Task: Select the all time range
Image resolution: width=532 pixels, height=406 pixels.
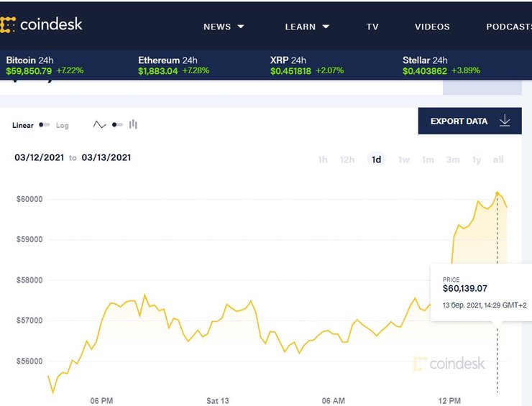Action: tap(498, 160)
